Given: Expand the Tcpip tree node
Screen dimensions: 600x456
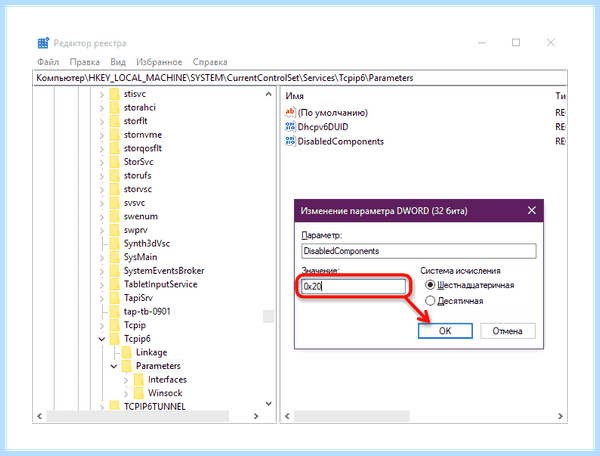Looking at the screenshot, I should (102, 326).
